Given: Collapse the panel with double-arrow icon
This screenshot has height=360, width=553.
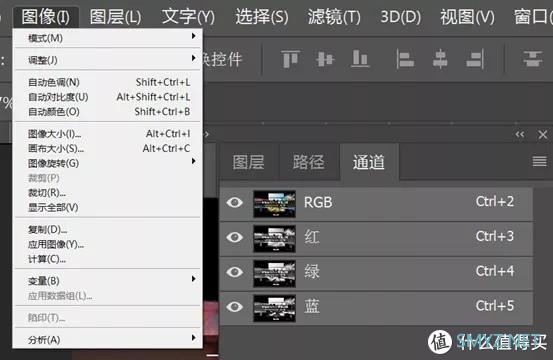Looking at the screenshot, I should [519, 134].
